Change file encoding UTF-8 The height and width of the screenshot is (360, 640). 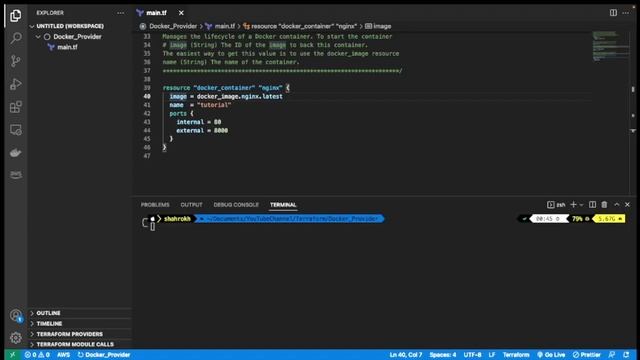472,355
